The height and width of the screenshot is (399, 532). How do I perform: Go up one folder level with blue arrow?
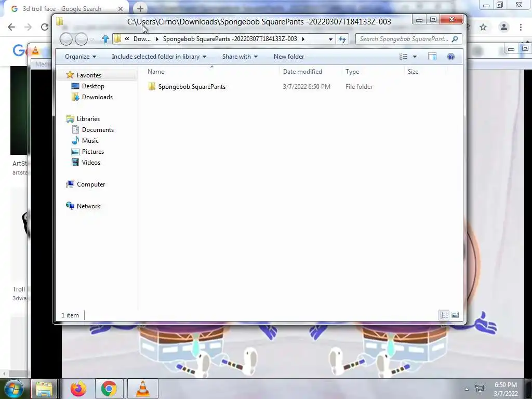pos(105,39)
